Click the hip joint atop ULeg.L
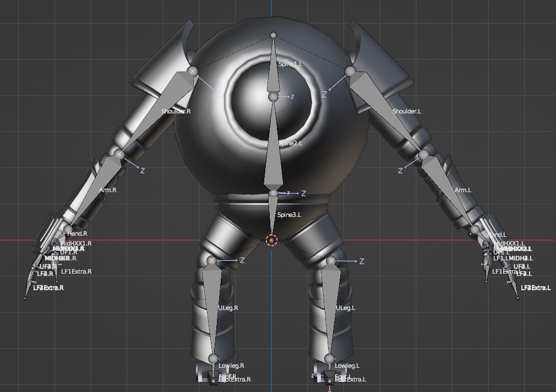Image resolution: width=556 pixels, height=392 pixels. tap(331, 261)
